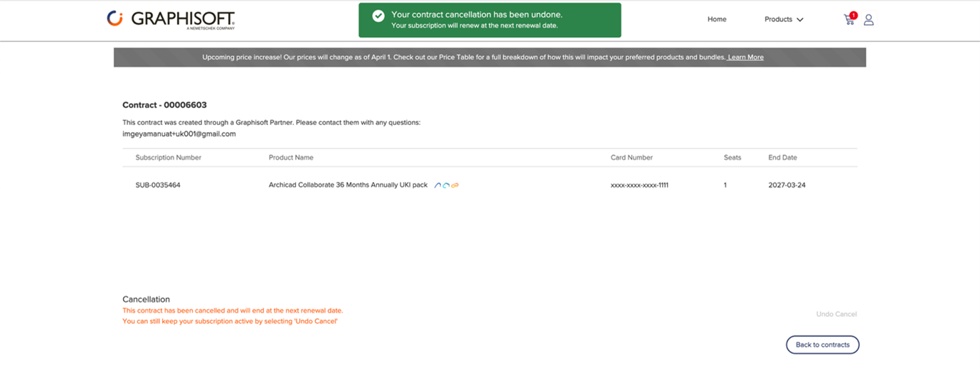Click the blue Archicad arc product icon
Screen dimensions: 980x368
[x=437, y=185]
